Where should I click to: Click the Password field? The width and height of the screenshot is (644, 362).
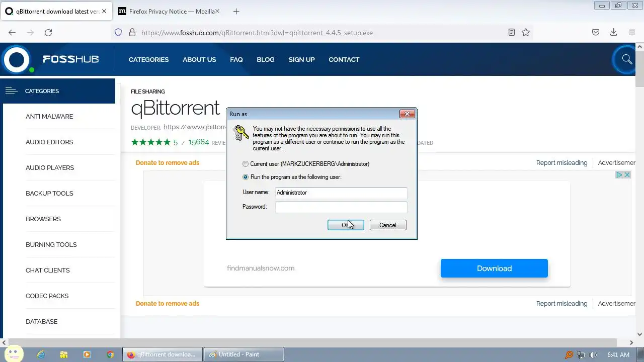(x=341, y=207)
